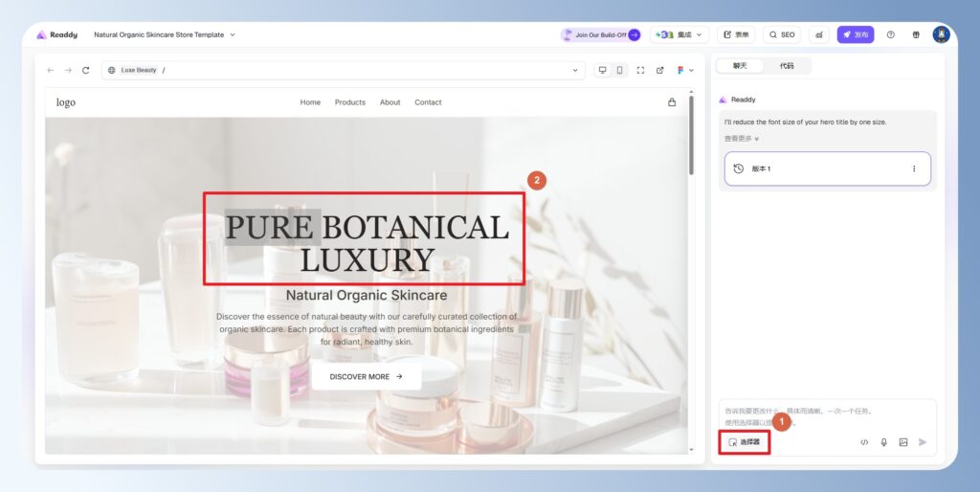
Task: Click the 发布 publish button
Action: 855,34
